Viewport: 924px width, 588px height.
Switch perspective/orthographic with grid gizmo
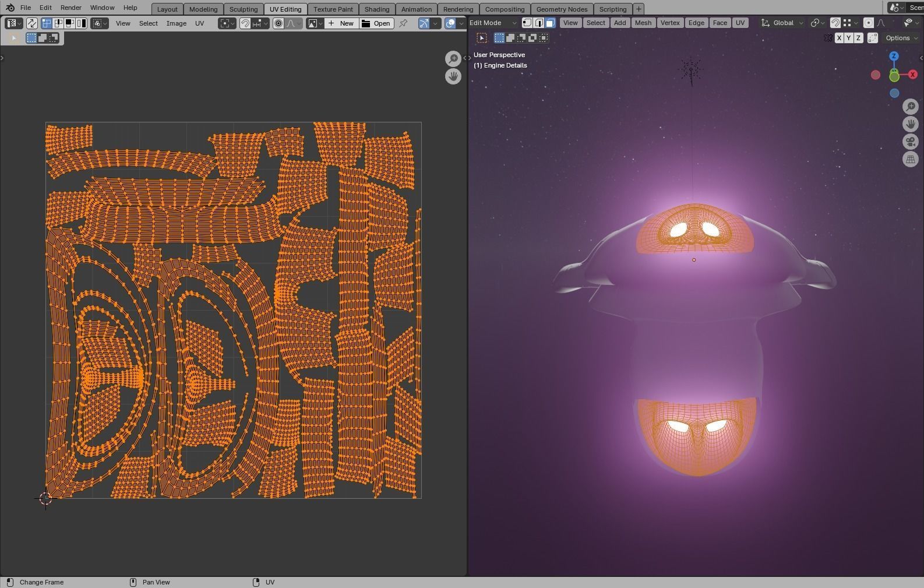[x=911, y=159]
